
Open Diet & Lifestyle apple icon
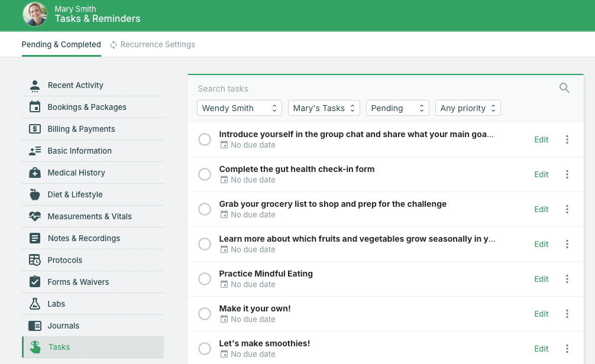[x=35, y=194]
